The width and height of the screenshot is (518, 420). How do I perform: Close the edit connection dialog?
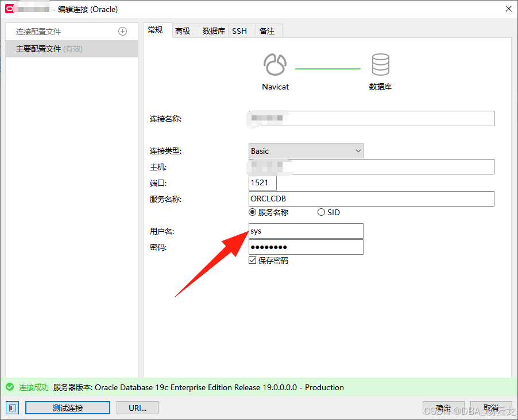[x=509, y=9]
